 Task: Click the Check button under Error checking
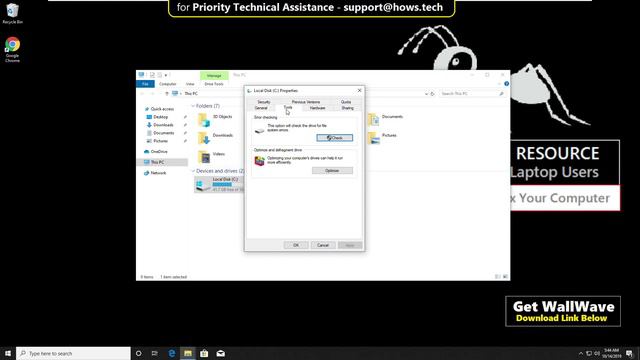pos(335,138)
